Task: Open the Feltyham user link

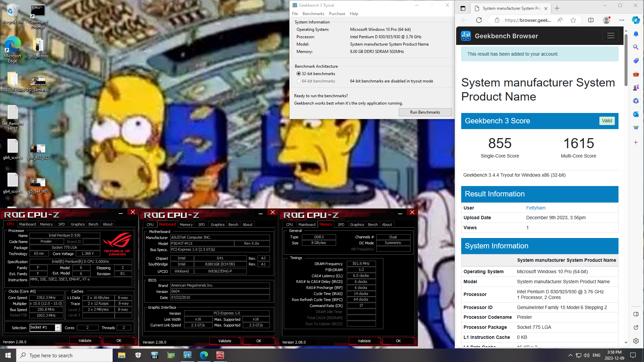Action: pos(536,208)
